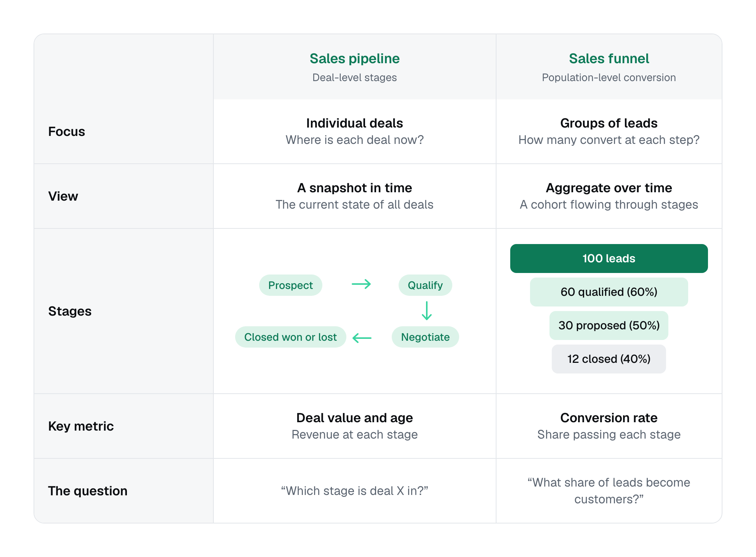
Task: Click the Sales pipeline column heading
Action: (x=354, y=59)
